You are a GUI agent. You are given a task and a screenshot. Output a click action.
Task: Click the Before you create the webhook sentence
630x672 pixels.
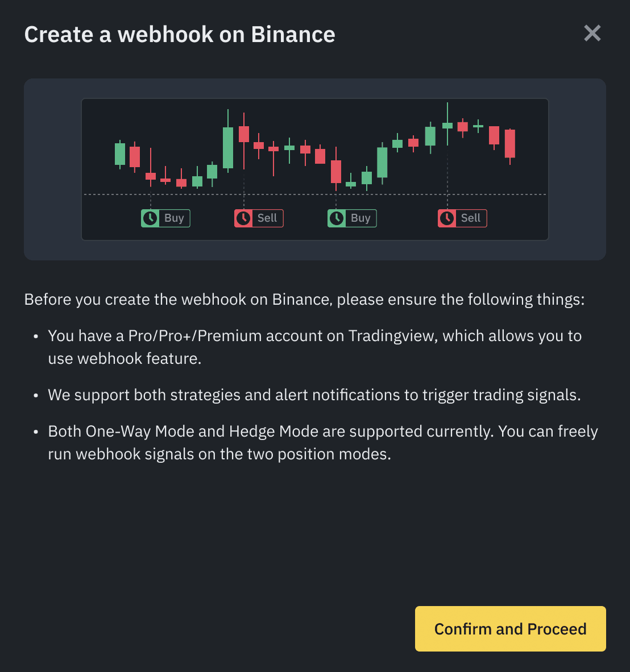coord(304,299)
